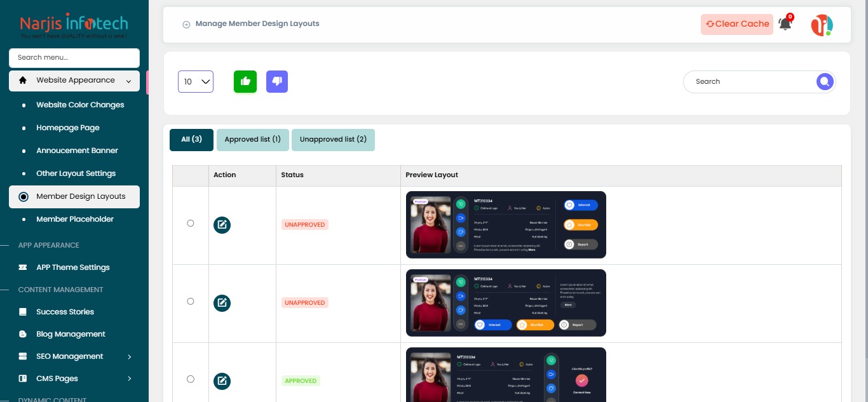Open the user profile avatar
Screen dimensions: 868x402
click(x=822, y=25)
